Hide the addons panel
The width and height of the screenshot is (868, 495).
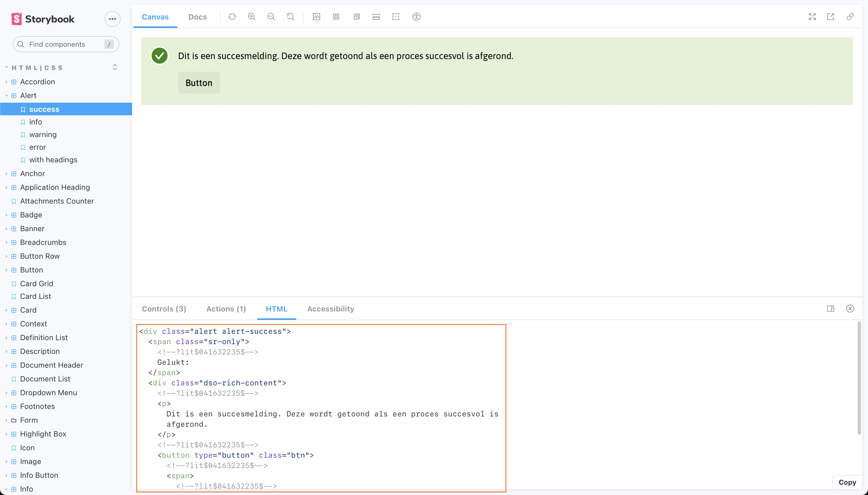pos(850,309)
